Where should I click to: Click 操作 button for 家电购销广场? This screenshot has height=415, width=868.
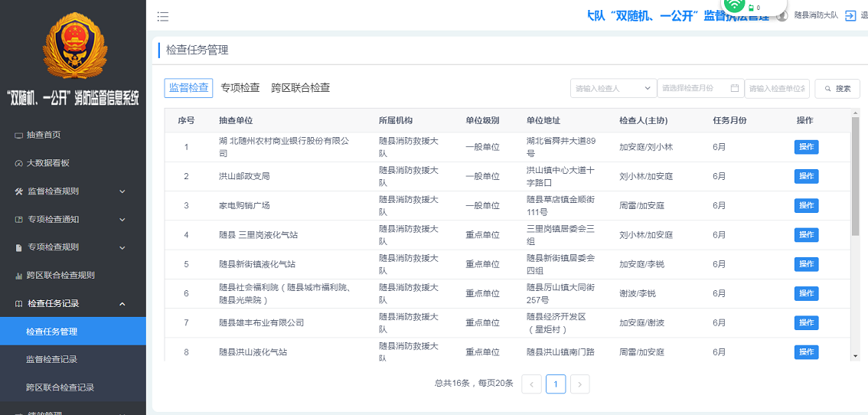tap(807, 205)
